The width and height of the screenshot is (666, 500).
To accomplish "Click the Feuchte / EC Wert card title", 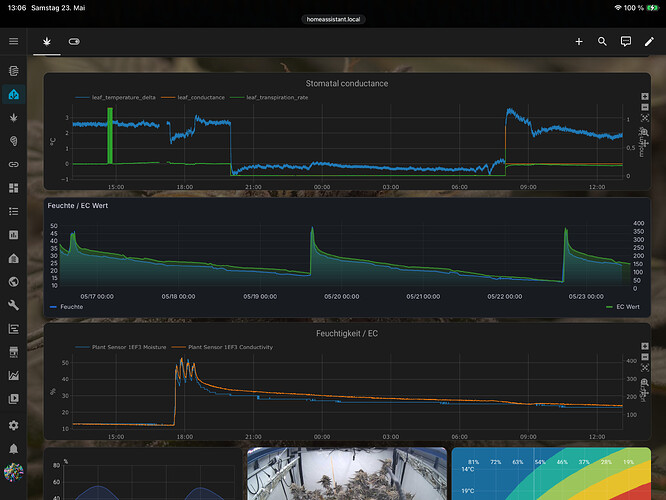I will tap(78, 206).
